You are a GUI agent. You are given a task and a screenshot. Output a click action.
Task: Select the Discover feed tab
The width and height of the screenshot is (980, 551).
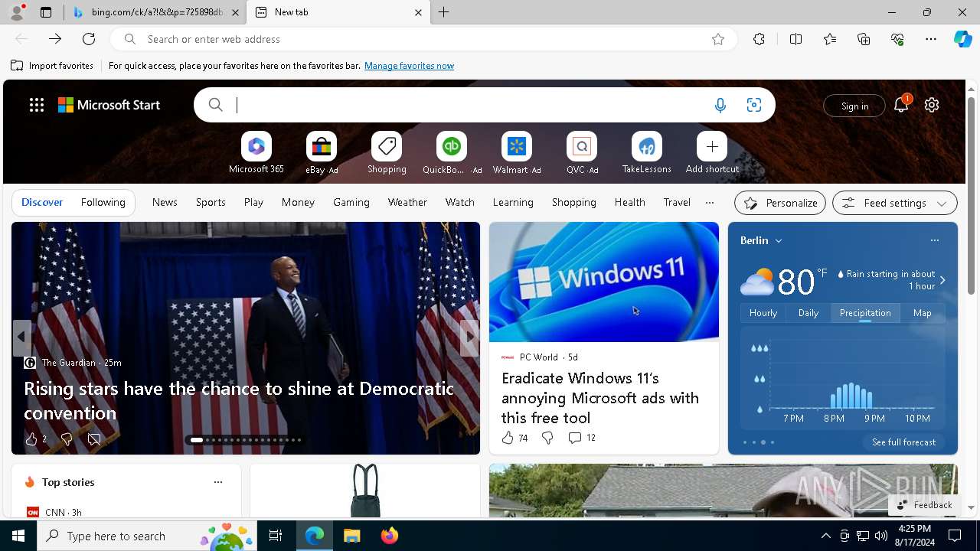tap(42, 203)
